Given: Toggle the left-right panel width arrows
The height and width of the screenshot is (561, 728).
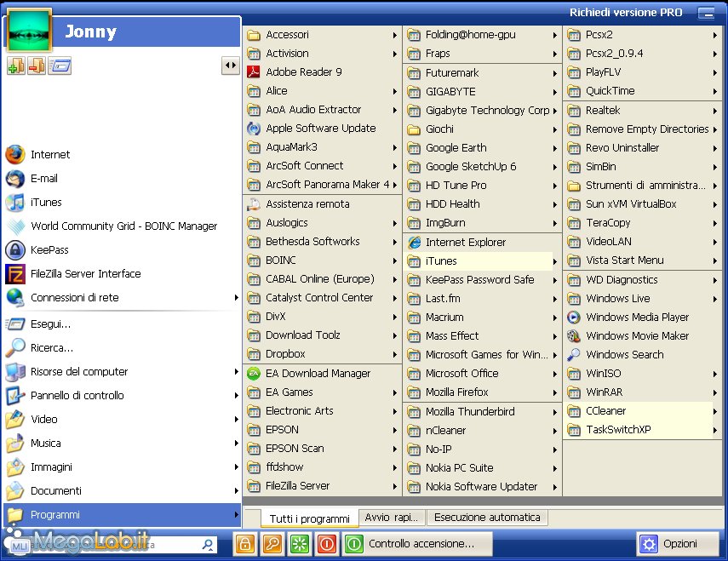Looking at the screenshot, I should [230, 66].
